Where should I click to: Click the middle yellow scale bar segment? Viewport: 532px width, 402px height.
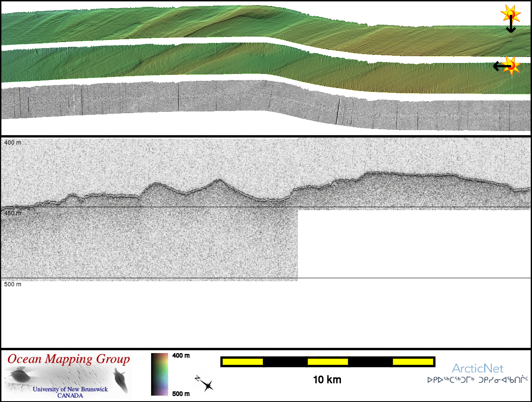tap(327, 362)
